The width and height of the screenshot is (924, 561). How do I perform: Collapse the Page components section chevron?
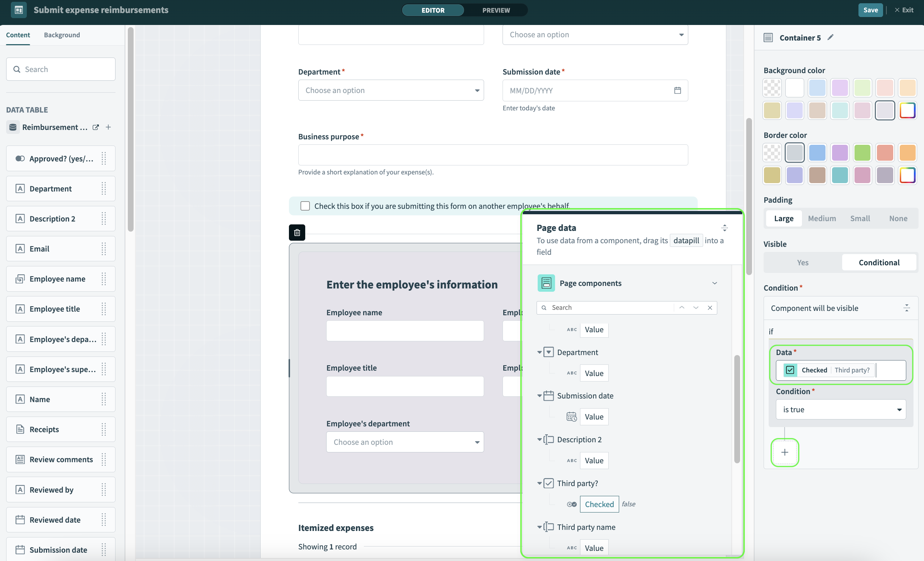[x=714, y=283]
